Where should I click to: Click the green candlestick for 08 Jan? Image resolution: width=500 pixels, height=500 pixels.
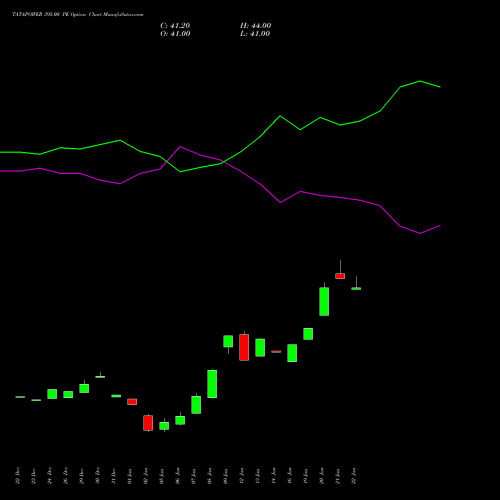[212, 384]
